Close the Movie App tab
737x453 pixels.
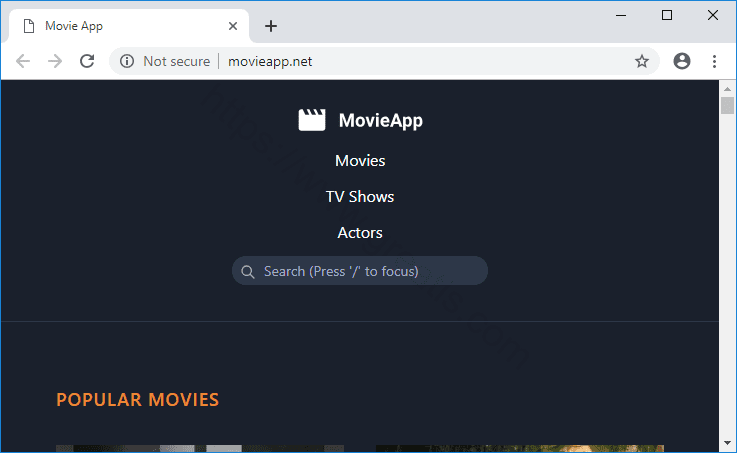click(233, 26)
